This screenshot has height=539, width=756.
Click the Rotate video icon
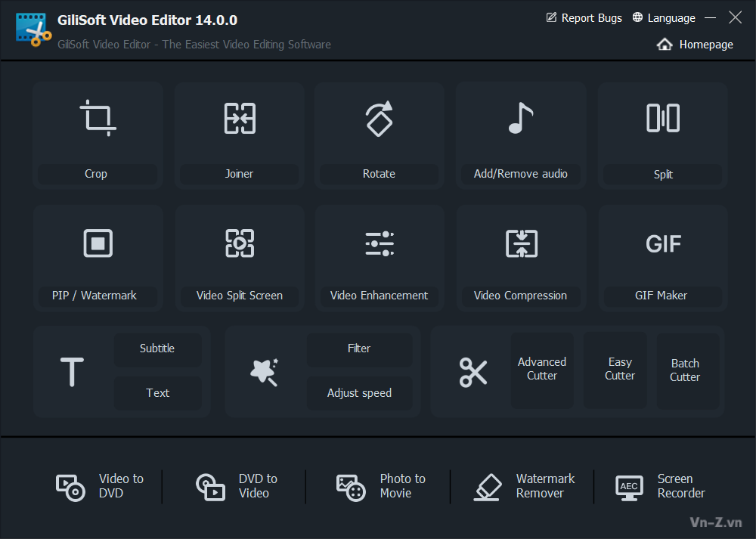[379, 119]
